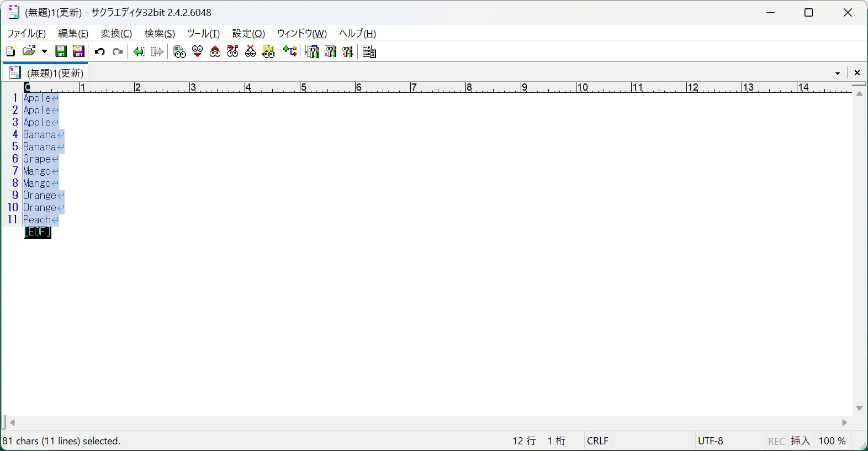868x451 pixels.
Task: Click the UTF-8 encoding in status bar
Action: (x=710, y=441)
